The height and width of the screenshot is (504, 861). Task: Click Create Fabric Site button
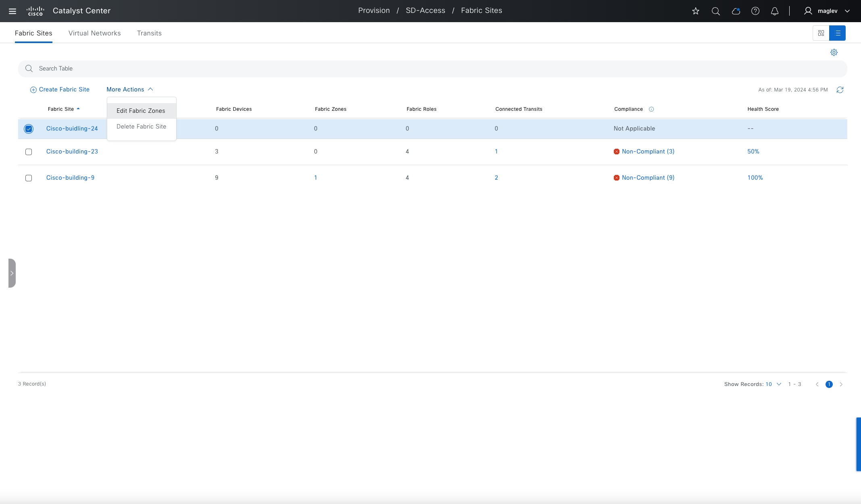click(x=60, y=89)
